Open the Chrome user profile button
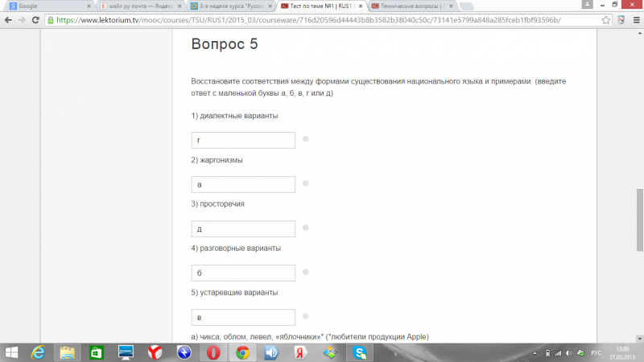This screenshot has height=362, width=644. [x=588, y=5]
